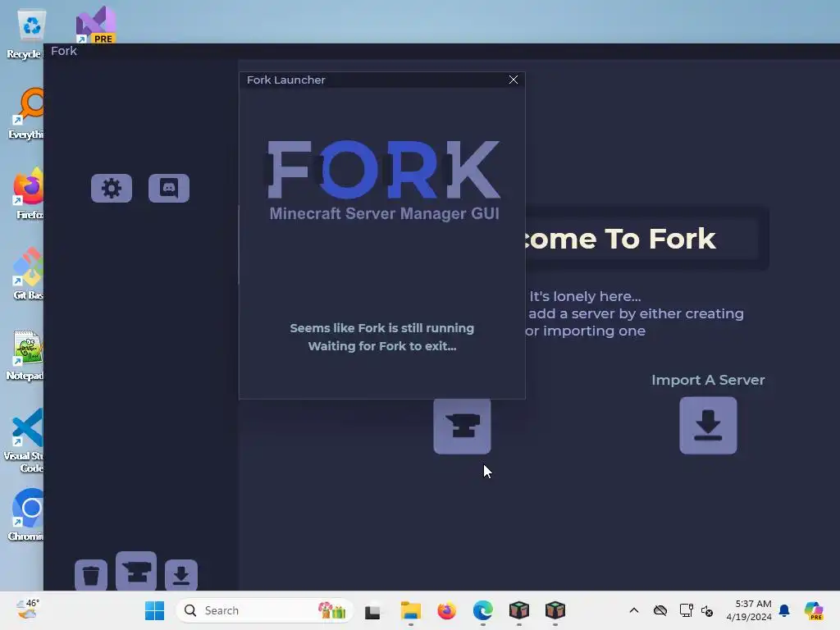Click the import download icon in sidebar
840x630 pixels.
coord(181,575)
